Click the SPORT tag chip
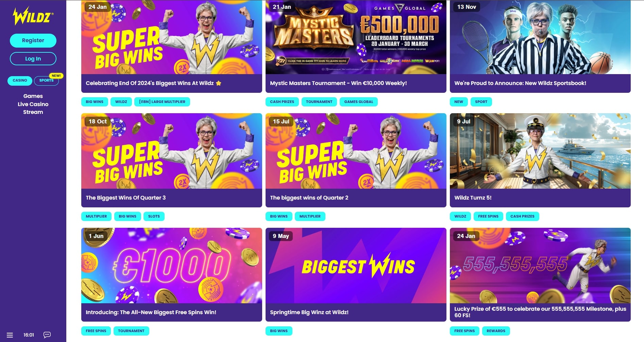The height and width of the screenshot is (342, 644). click(481, 102)
